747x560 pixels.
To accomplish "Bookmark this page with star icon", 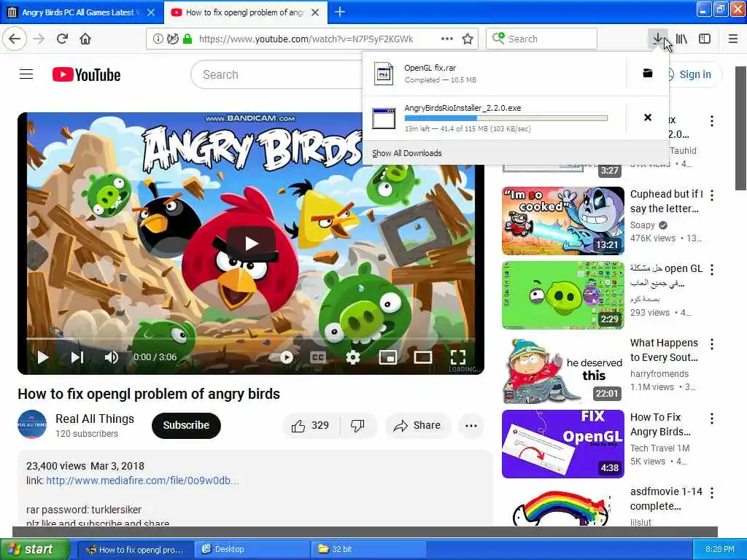I will 468,39.
